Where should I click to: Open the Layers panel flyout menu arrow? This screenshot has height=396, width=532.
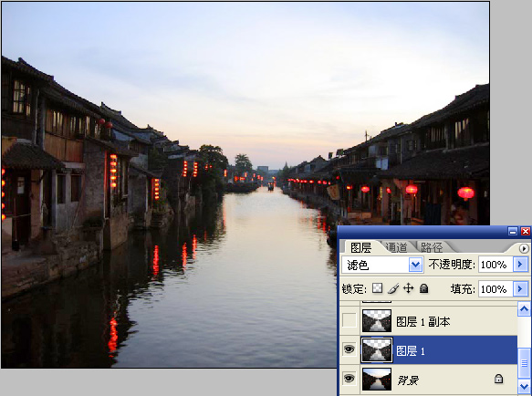pyautogui.click(x=524, y=248)
